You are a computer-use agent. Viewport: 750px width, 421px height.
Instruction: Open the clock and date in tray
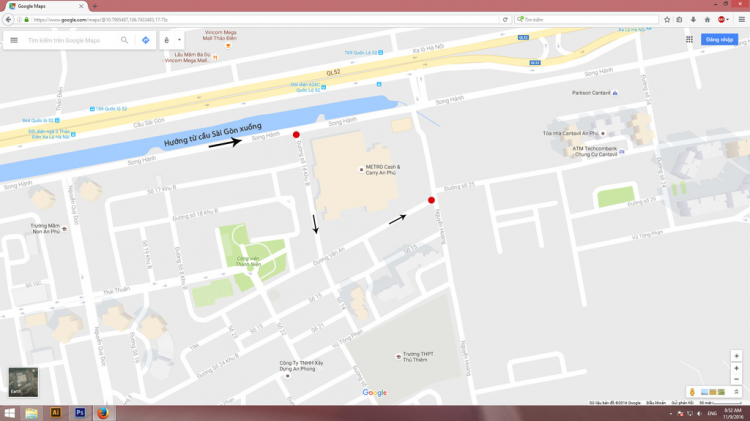click(733, 414)
